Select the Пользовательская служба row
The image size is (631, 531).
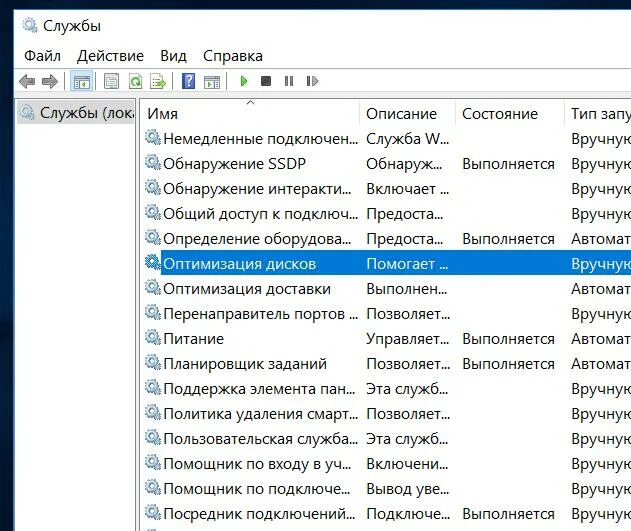(388, 438)
